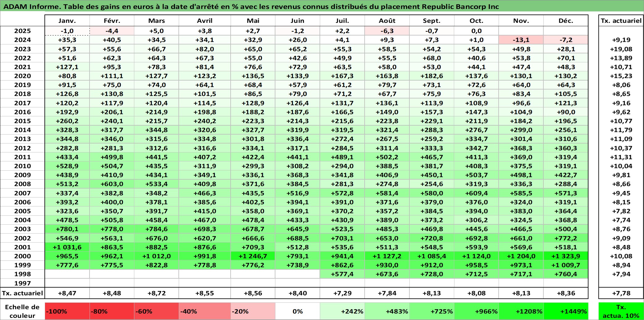Select the +260,2 cell for January 2015
644x320 pixels.
67,121
